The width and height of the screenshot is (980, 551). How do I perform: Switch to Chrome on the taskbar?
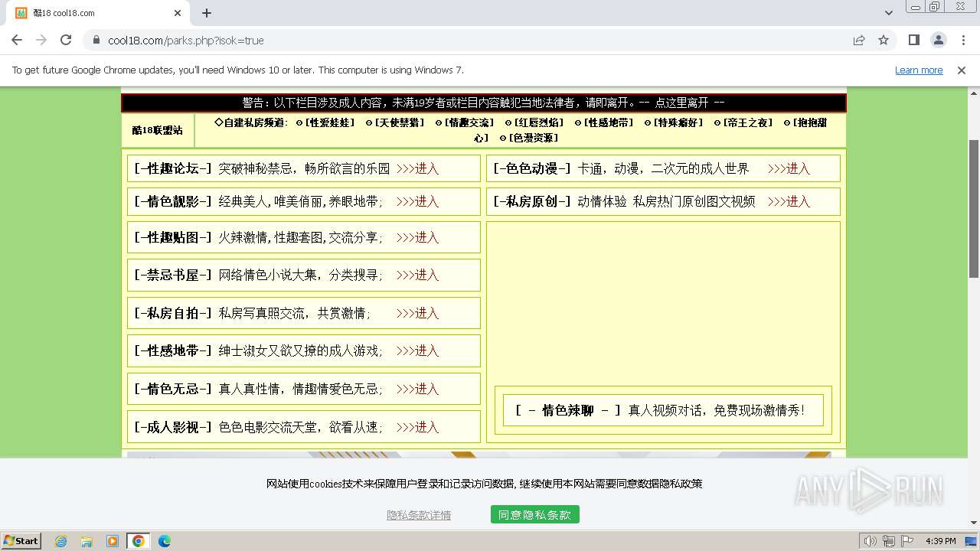click(x=139, y=541)
